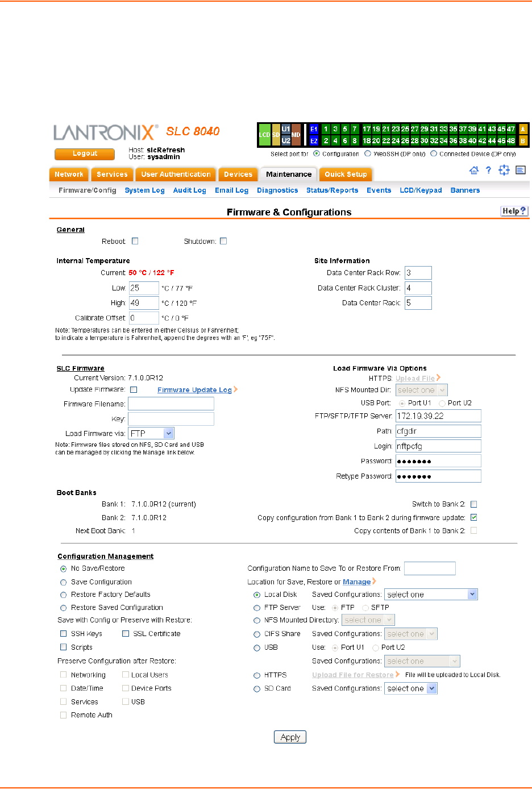
Task: Open the Diagnostics submenu link
Action: pyautogui.click(x=277, y=190)
